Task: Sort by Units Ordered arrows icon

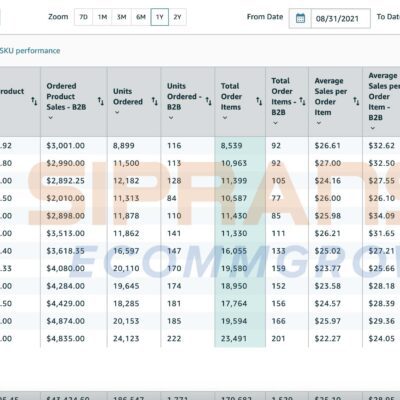Action: pyautogui.click(x=155, y=101)
